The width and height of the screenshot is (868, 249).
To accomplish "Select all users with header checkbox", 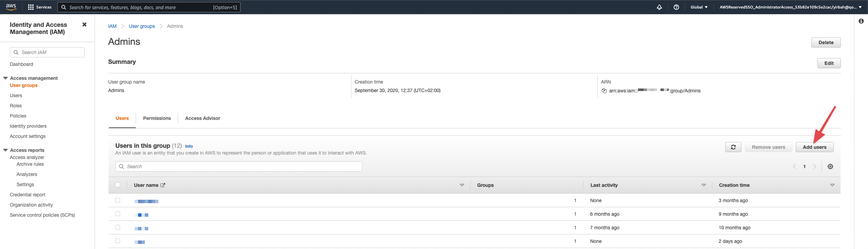I will [118, 185].
